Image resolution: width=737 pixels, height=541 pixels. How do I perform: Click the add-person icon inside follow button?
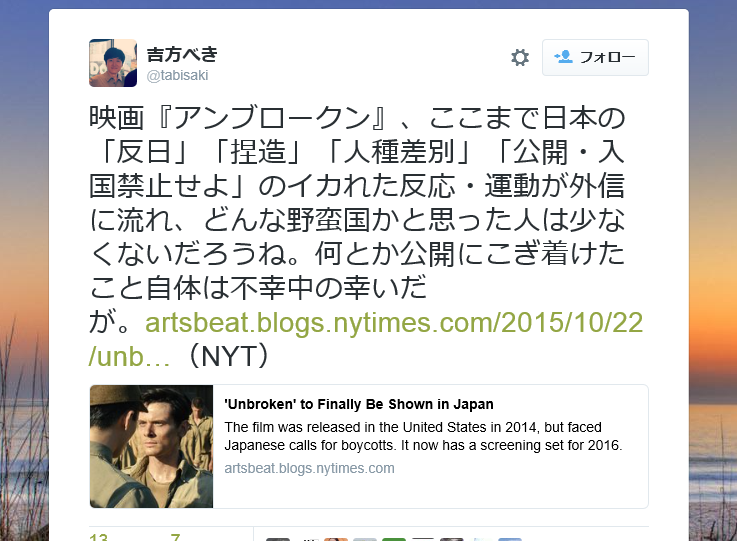click(563, 57)
